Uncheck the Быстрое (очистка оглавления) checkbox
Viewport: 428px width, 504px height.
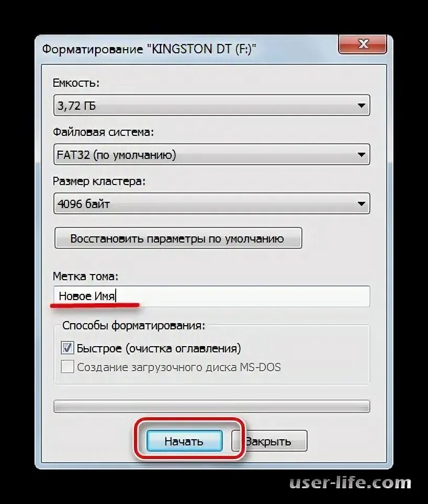(67, 348)
